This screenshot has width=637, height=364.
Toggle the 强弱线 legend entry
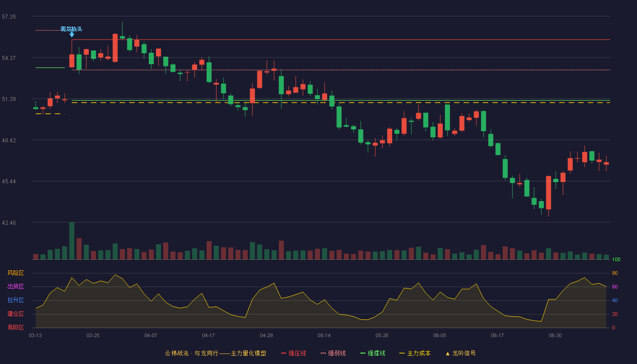point(333,353)
